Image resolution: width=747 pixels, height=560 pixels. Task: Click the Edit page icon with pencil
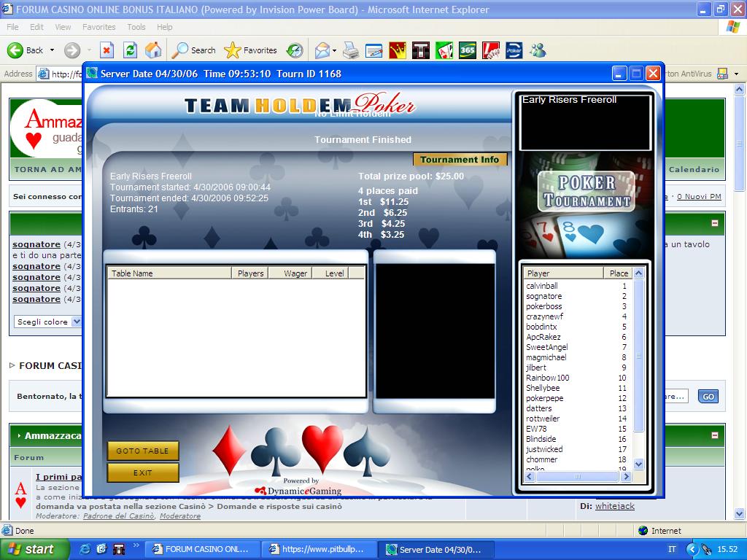[374, 50]
